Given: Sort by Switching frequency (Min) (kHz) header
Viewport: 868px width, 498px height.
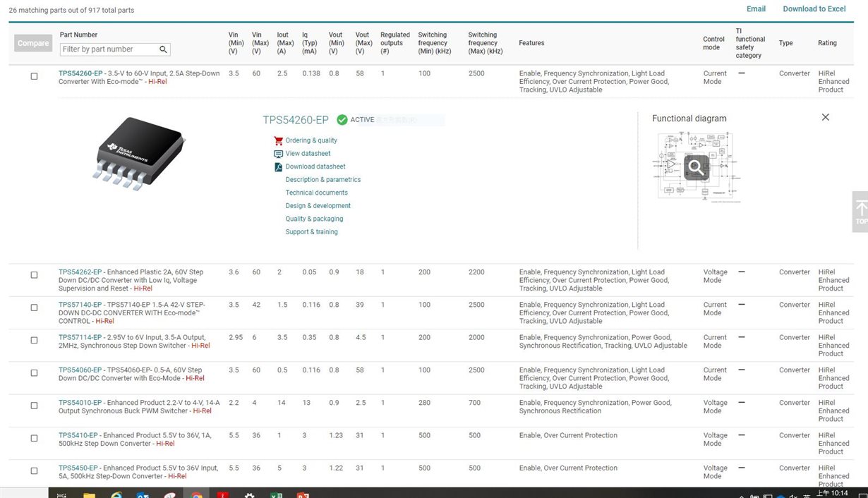Looking at the screenshot, I should (435, 43).
